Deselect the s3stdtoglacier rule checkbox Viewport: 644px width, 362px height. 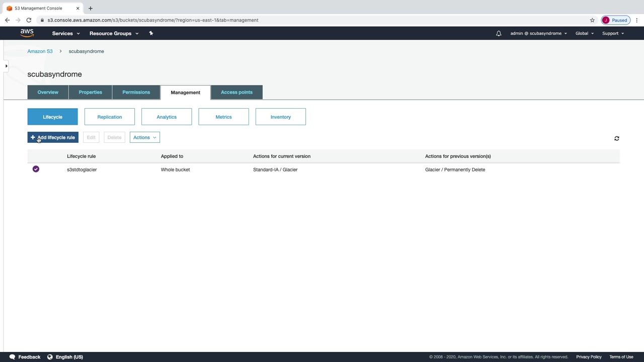(x=36, y=169)
